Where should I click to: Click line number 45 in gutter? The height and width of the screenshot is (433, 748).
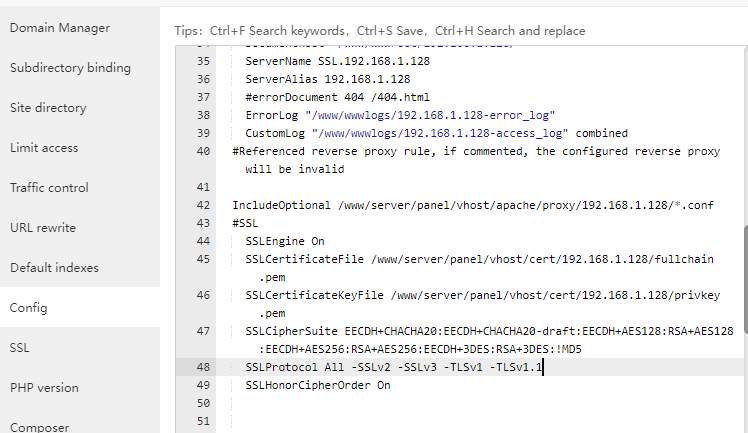[x=203, y=259]
